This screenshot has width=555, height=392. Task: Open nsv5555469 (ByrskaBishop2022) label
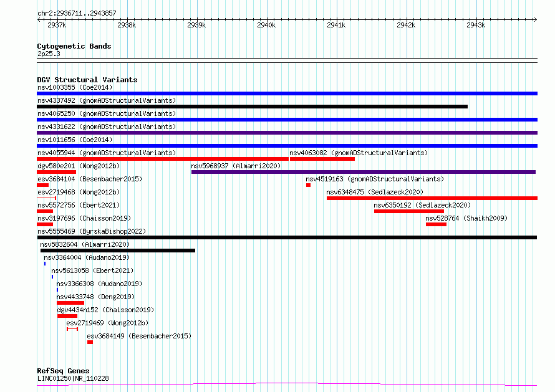click(92, 231)
